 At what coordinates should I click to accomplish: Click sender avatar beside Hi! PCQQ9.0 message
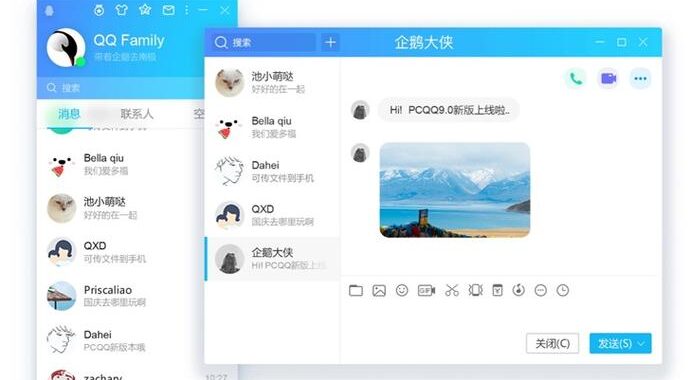click(x=360, y=110)
